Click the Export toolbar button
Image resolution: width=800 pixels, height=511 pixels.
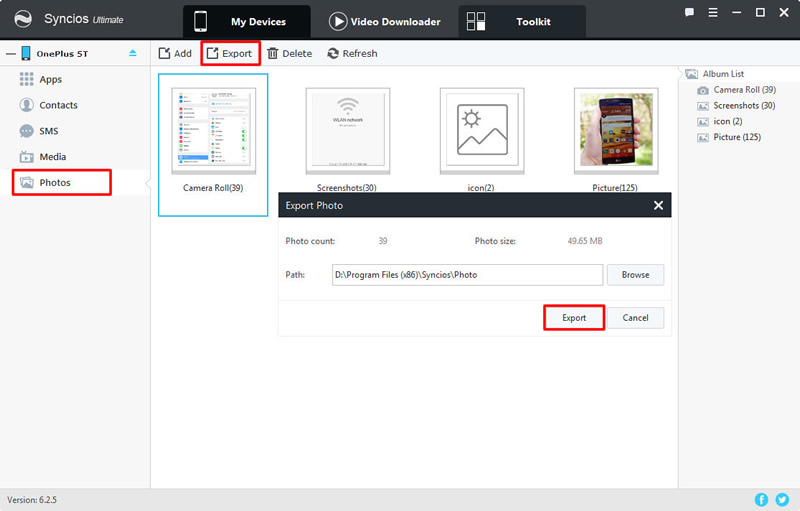tap(230, 54)
